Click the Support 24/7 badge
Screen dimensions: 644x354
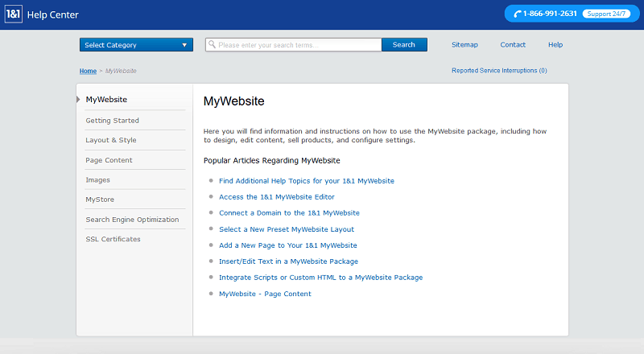coord(606,14)
